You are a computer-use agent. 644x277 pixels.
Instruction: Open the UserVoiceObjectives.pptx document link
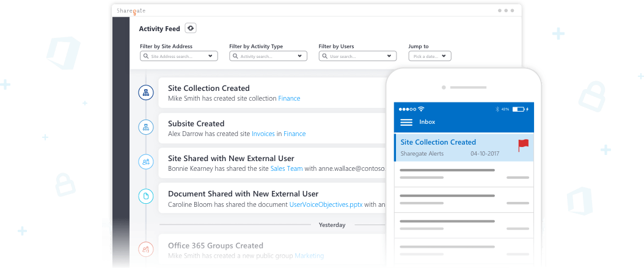pos(326,204)
